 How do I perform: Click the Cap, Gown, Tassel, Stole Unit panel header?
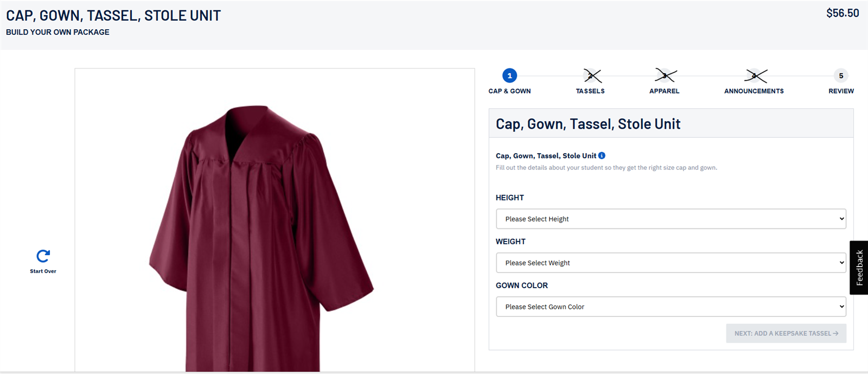(588, 123)
